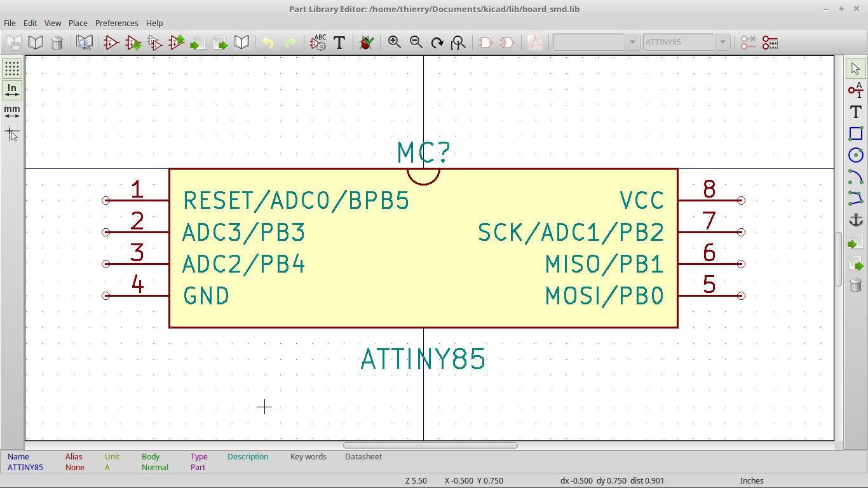Open the component fields editor (T icon)
Image resolution: width=868 pixels, height=488 pixels.
tap(339, 43)
